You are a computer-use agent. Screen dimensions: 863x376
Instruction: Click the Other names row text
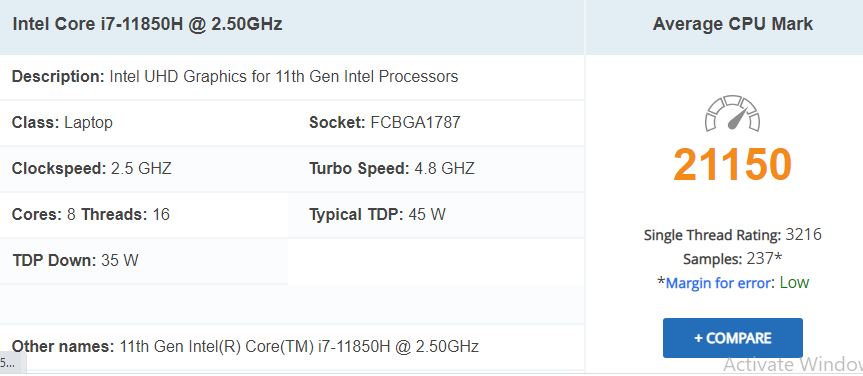click(245, 346)
